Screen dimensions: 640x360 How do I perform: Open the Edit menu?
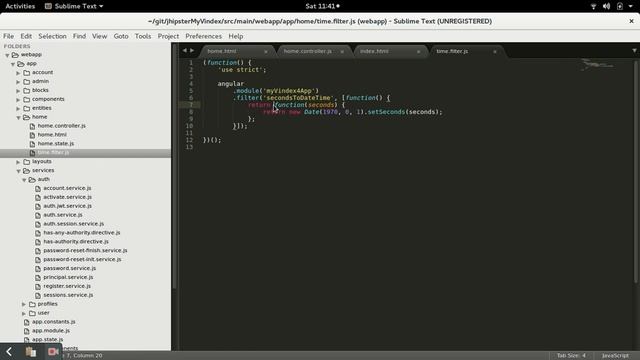point(26,36)
